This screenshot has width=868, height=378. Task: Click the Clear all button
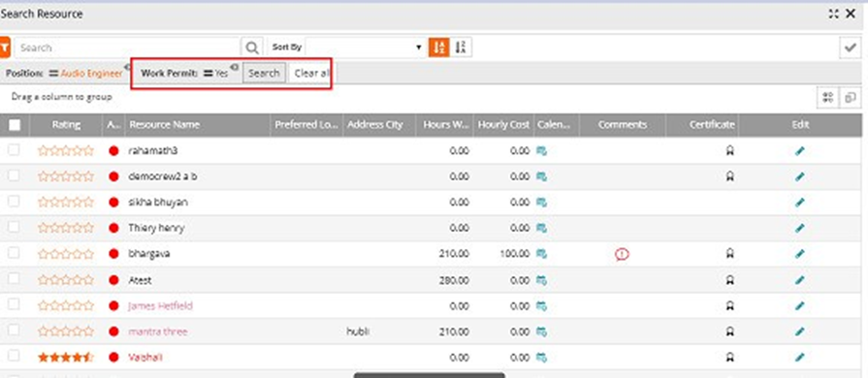(x=311, y=73)
